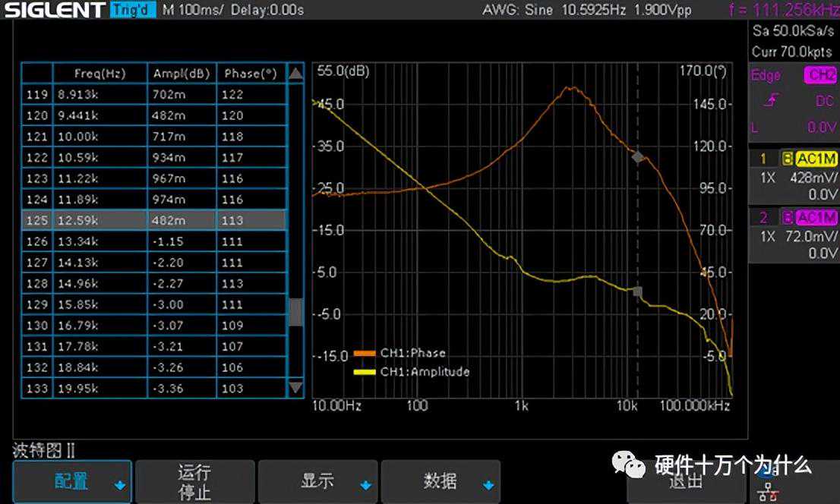This screenshot has width=840, height=504.
Task: Toggle the CH2 trigger source label
Action: (819, 75)
